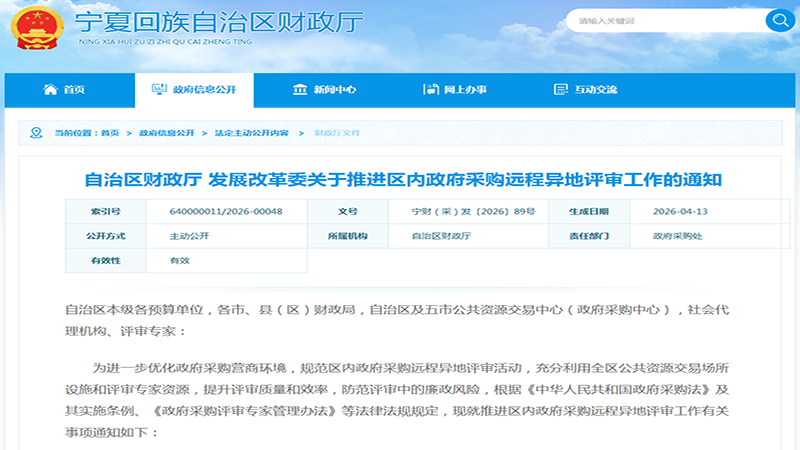800x450 pixels.
Task: Click 财政厅文件 in the breadcrumb
Action: 337,133
